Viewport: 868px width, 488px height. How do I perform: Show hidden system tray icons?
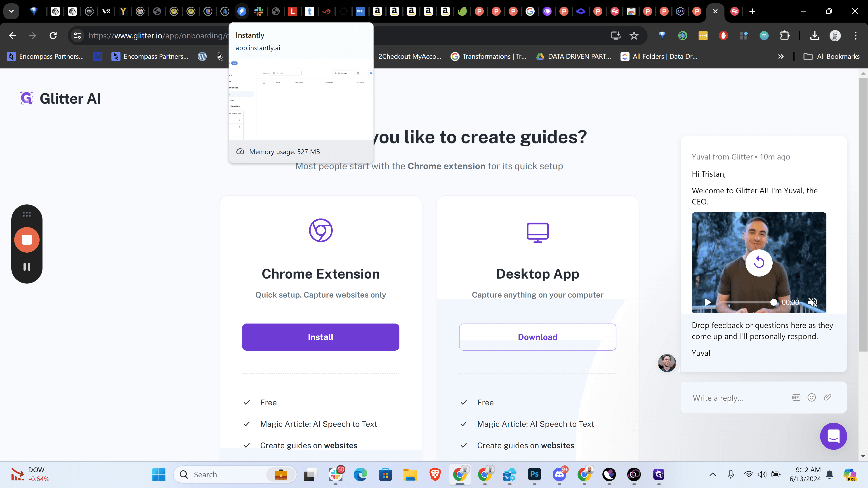pyautogui.click(x=712, y=474)
